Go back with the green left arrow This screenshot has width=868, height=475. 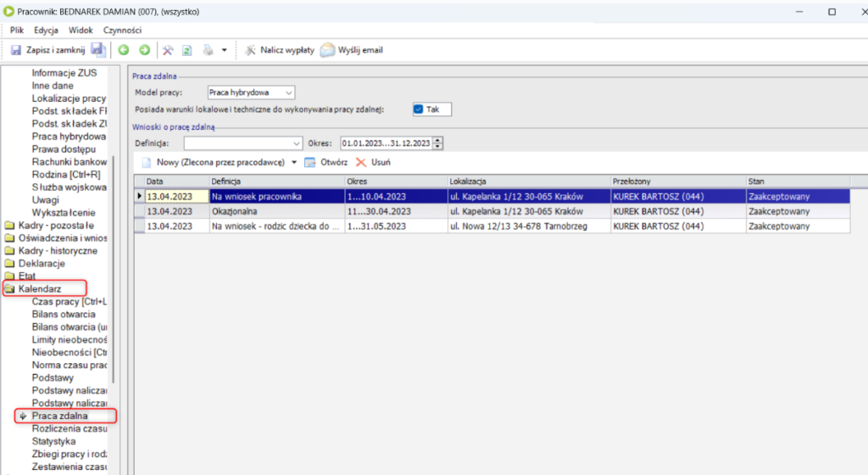click(x=124, y=50)
